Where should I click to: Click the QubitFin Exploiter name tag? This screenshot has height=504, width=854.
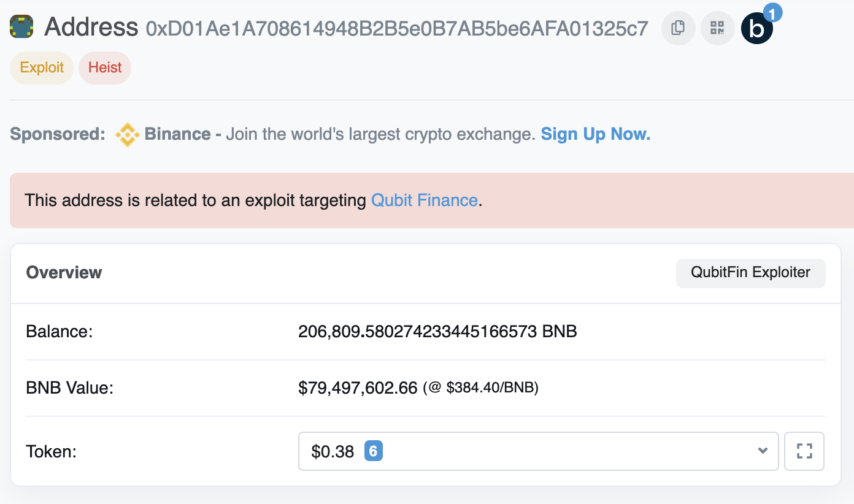pyautogui.click(x=751, y=273)
